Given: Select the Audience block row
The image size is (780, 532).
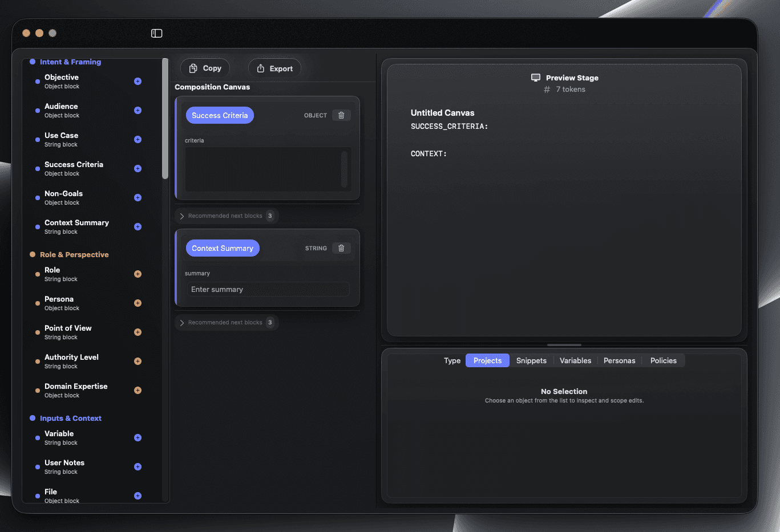Looking at the screenshot, I should point(88,111).
